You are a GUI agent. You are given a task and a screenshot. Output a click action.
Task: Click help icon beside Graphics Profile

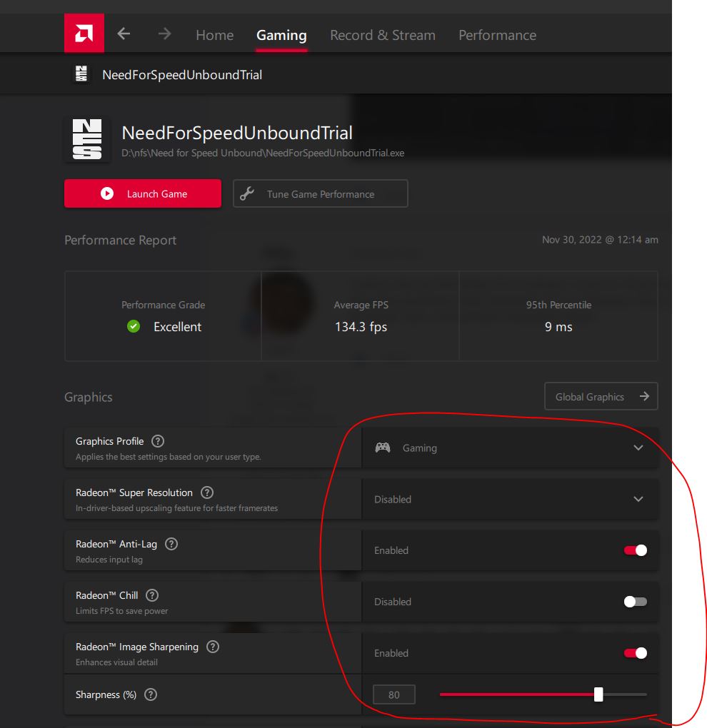[158, 441]
